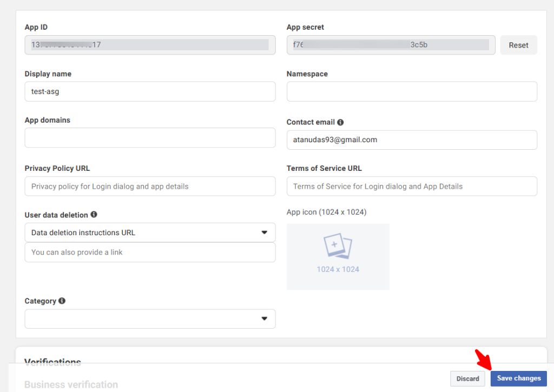Image resolution: width=554 pixels, height=392 pixels.
Task: Click the 1024 x 1024 text in upload box
Action: [x=338, y=269]
